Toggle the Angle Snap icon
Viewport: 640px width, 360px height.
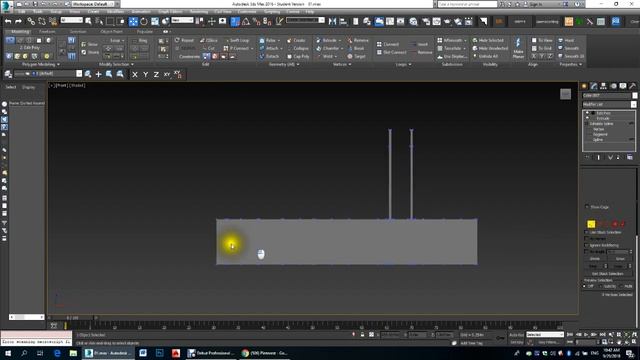coord(246,21)
